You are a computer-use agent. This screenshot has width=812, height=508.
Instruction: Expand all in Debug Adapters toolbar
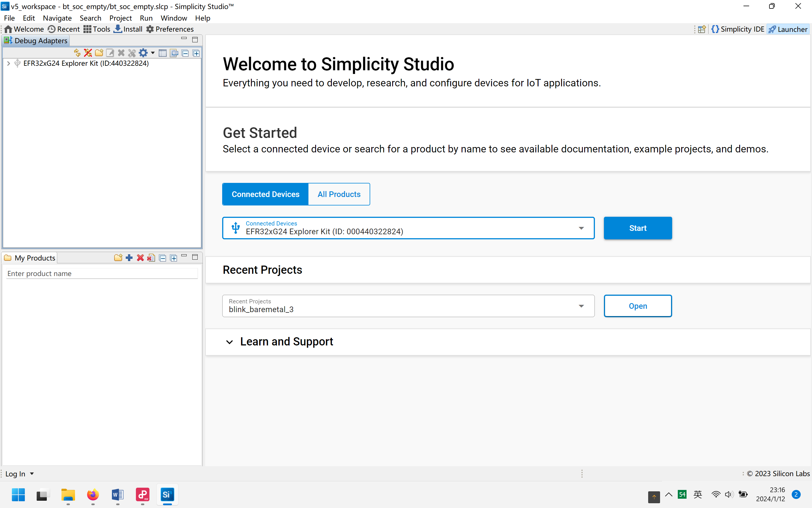[196, 53]
